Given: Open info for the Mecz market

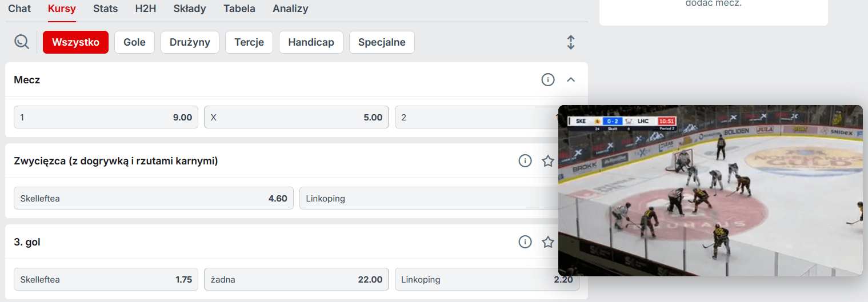Looking at the screenshot, I should 548,80.
